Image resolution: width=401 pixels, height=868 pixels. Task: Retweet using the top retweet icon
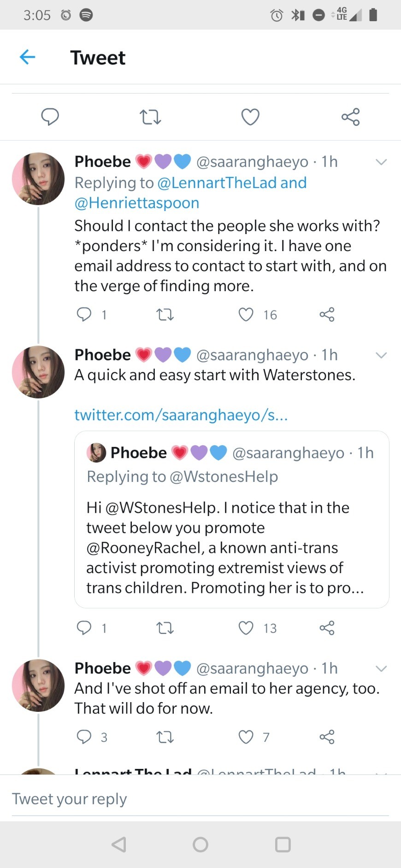tap(150, 117)
